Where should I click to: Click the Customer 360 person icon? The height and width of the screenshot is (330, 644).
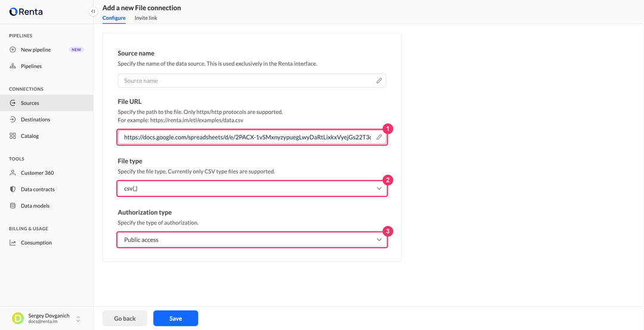13,173
